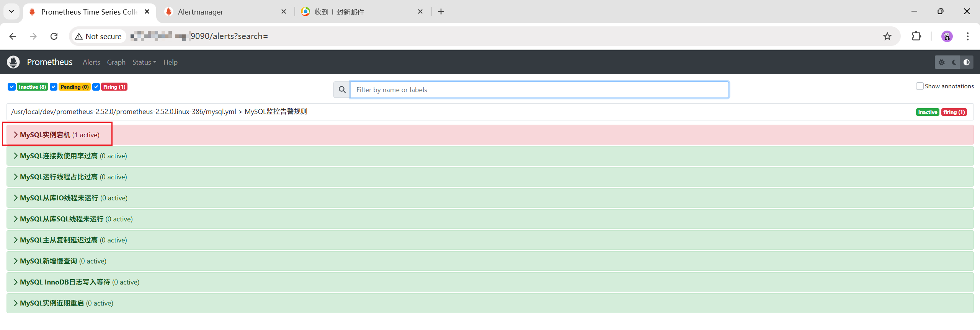Expand MySQL InnoDB日志写入等待 rule
This screenshot has height=330, width=980.
tap(490, 282)
